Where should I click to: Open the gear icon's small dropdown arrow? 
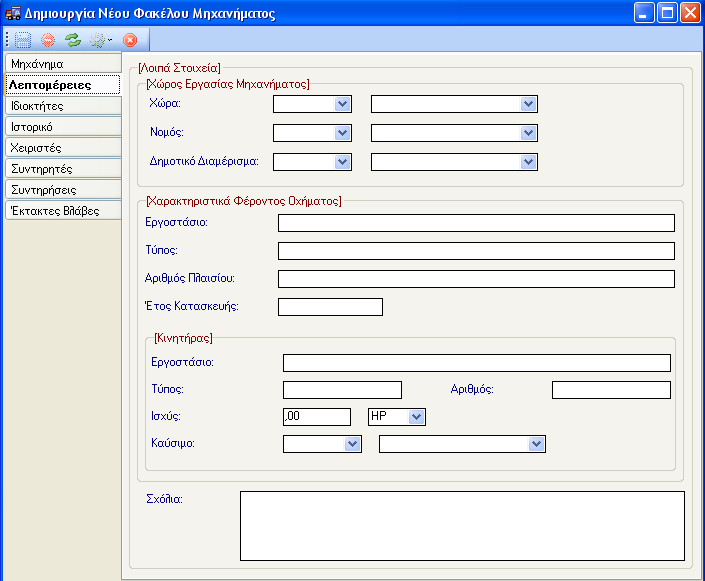(x=110, y=40)
